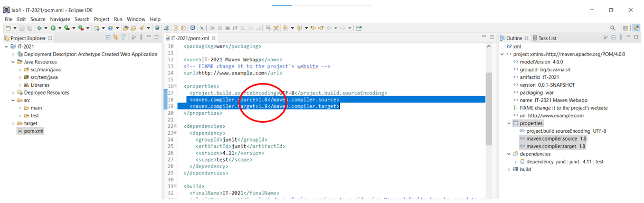Toggle Link with Editor in Project Explorer
This screenshot has width=644, height=203.
(x=116, y=38)
